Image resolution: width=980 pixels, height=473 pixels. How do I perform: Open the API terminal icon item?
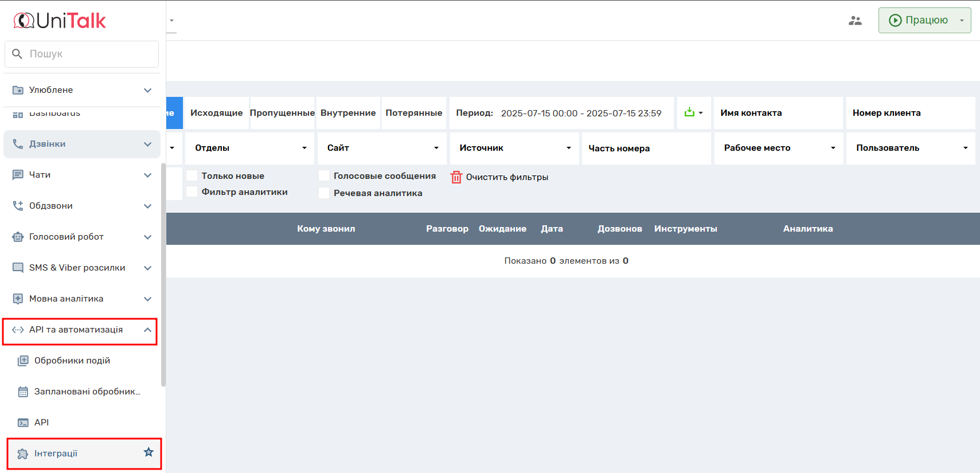pos(23,423)
